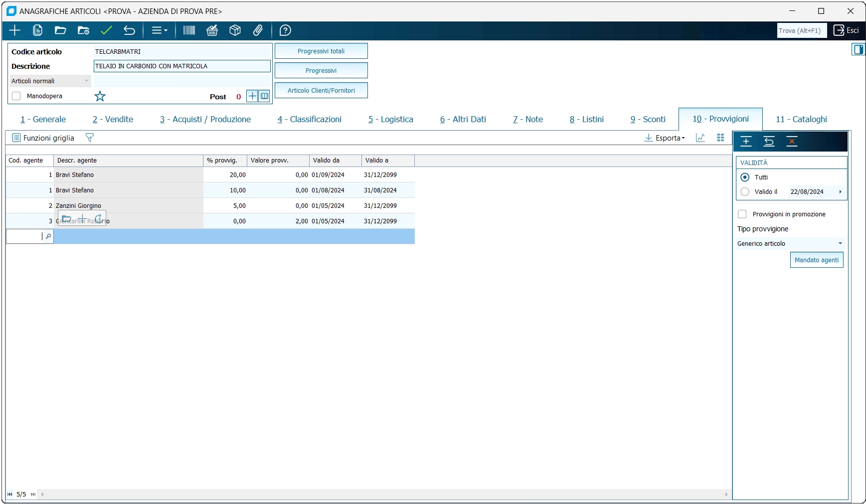This screenshot has height=504, width=866.
Task: Click the recent folder icon with clock
Action: pos(83,30)
